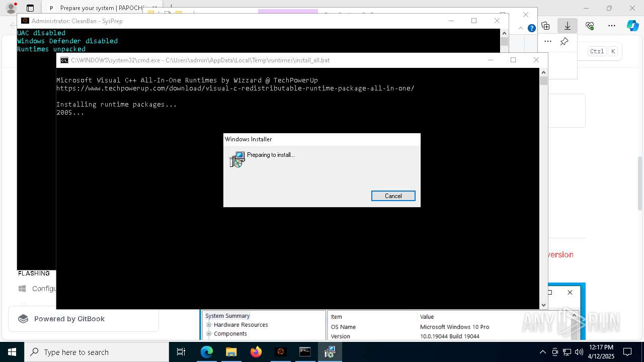This screenshot has width=644, height=362.
Task: Select the OS Name row
Action: pos(343,327)
